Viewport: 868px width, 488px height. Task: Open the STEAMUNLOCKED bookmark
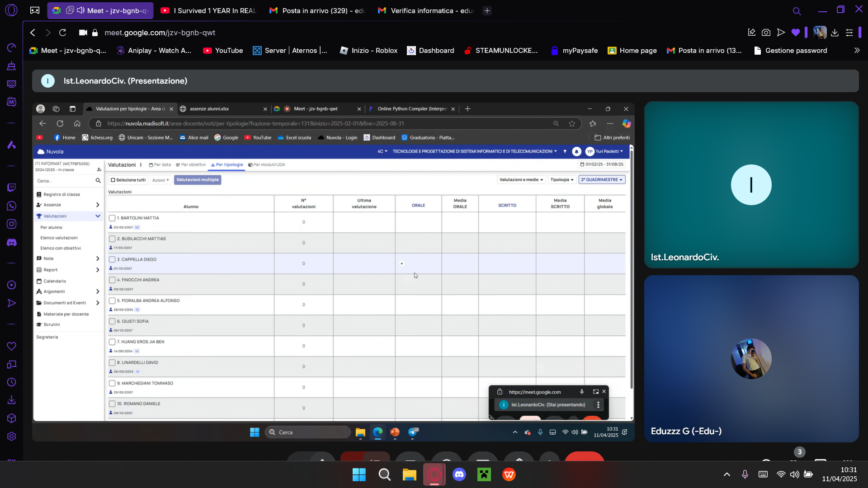(x=500, y=51)
